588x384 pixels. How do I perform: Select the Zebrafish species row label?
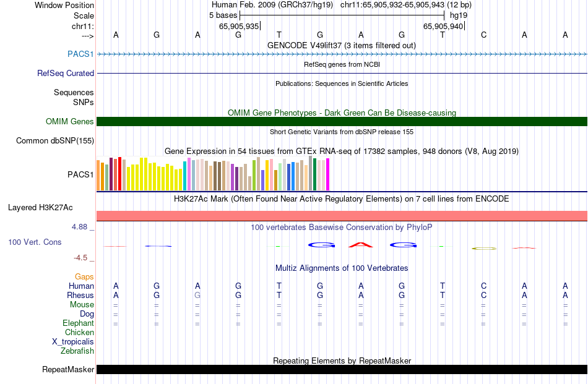77,351
